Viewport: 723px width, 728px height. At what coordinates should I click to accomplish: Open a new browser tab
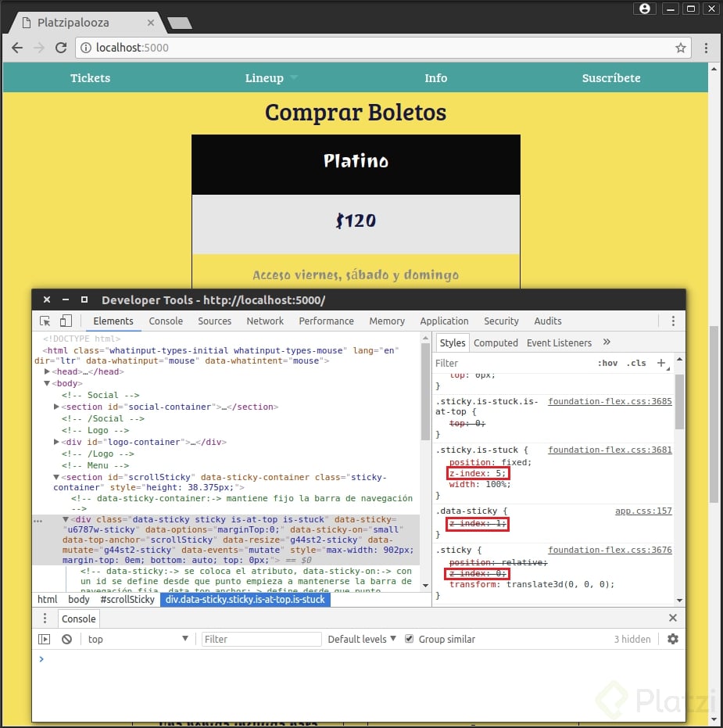click(x=179, y=23)
